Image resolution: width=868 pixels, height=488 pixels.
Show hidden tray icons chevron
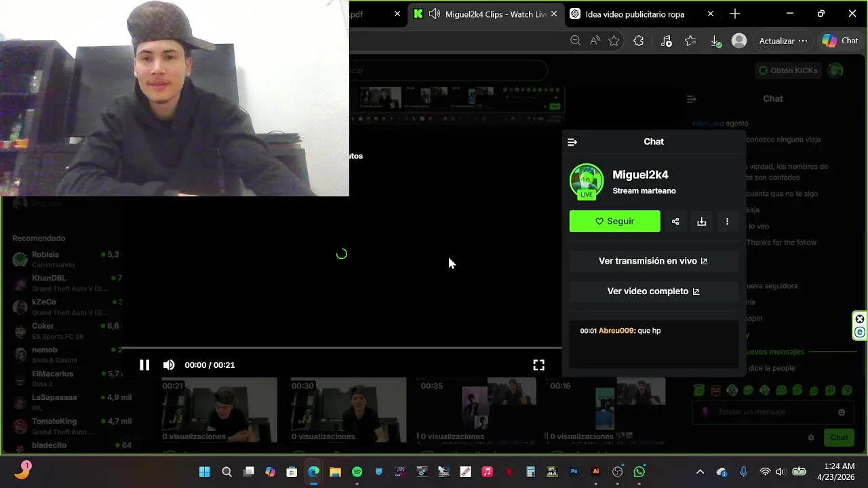700,472
